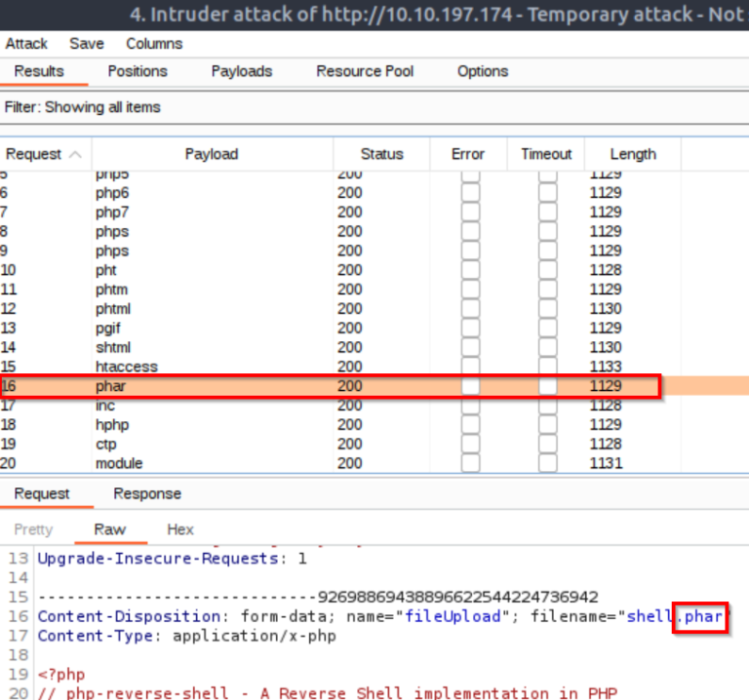749x700 pixels.
Task: Toggle Error checkbox for php7 row
Action: tap(470, 212)
